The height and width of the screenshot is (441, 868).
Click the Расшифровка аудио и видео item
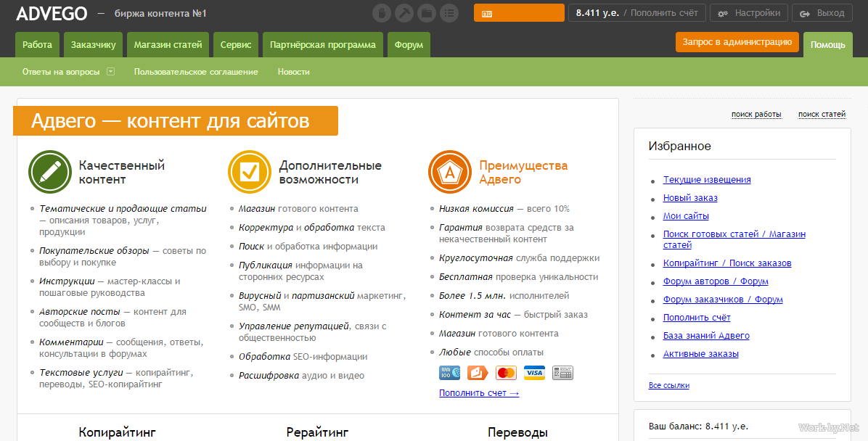point(302,375)
